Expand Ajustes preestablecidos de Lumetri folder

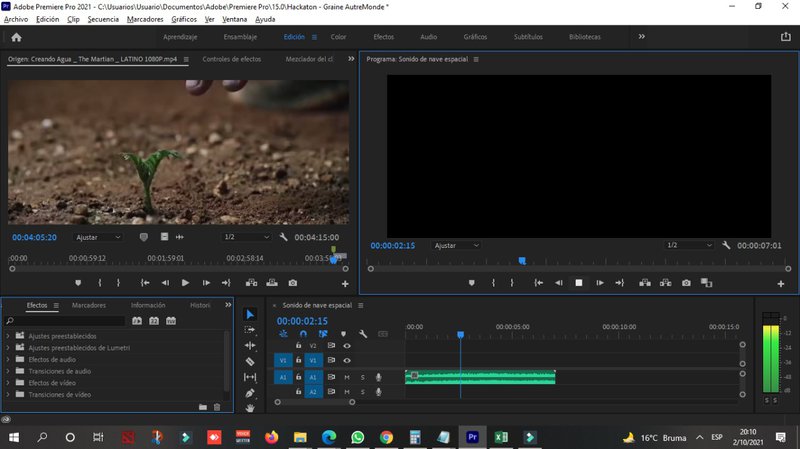pos(8,347)
